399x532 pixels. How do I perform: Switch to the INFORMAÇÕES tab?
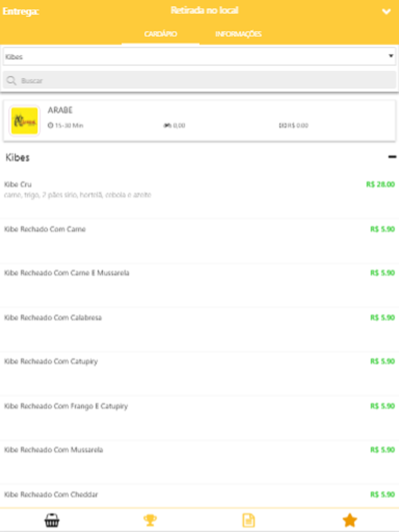pos(239,34)
